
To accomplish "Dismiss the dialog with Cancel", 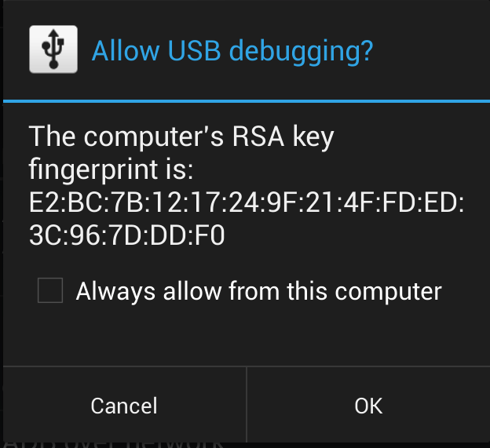I will (124, 406).
